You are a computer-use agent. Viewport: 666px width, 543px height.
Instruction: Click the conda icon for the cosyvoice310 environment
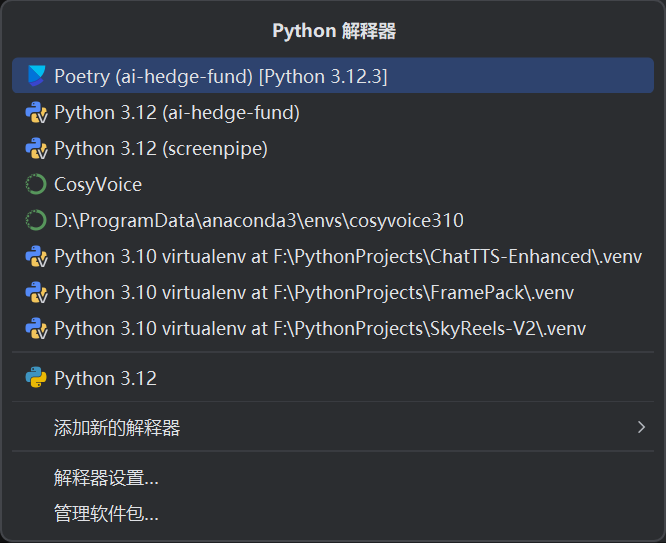[36, 221]
